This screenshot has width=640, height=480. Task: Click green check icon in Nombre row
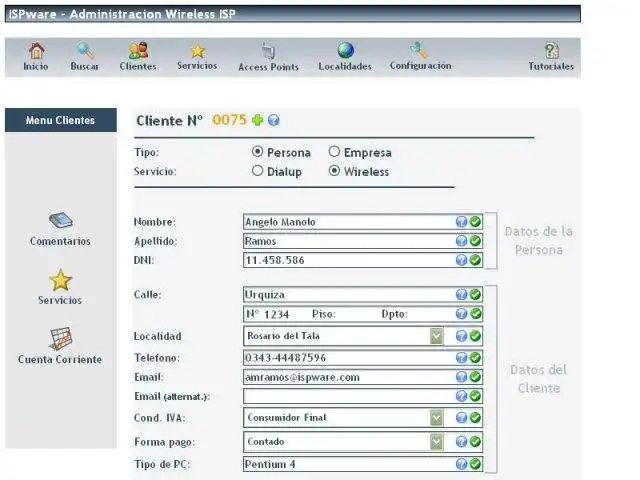[475, 222]
